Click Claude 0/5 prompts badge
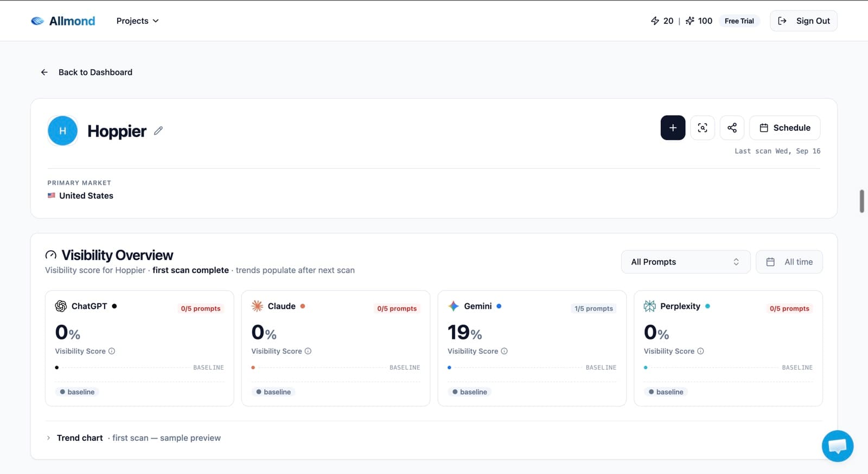This screenshot has height=474, width=868. (x=397, y=308)
